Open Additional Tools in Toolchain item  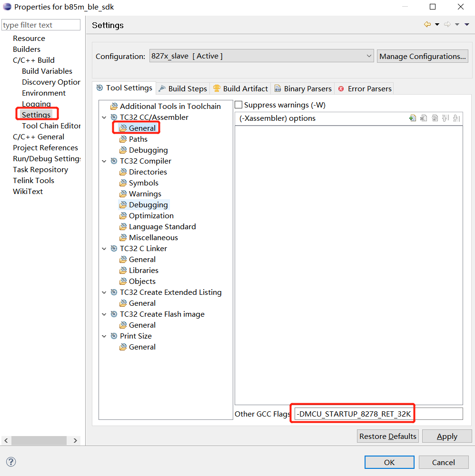[x=170, y=106]
